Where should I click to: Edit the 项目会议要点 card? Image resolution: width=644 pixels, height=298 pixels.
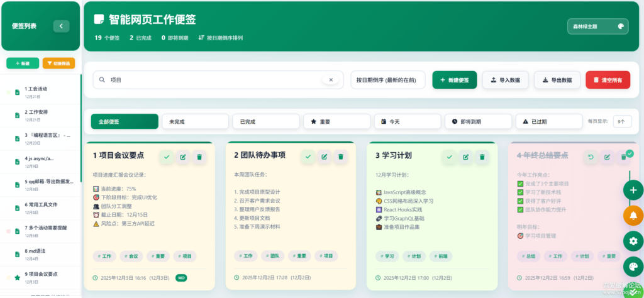click(x=183, y=157)
